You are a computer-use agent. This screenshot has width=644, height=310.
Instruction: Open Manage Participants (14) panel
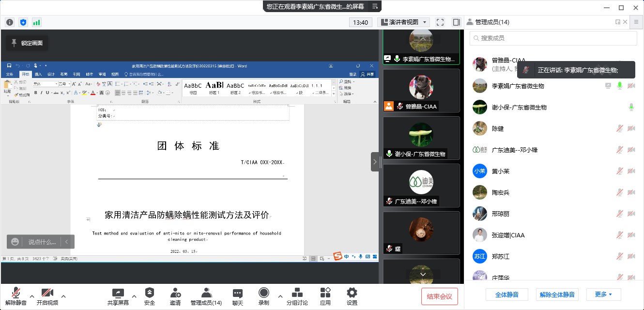[x=206, y=293]
